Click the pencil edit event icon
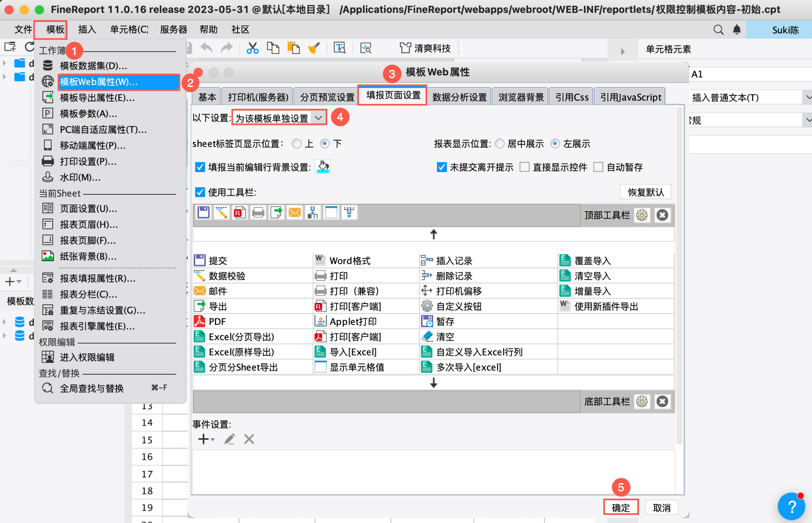 [229, 439]
